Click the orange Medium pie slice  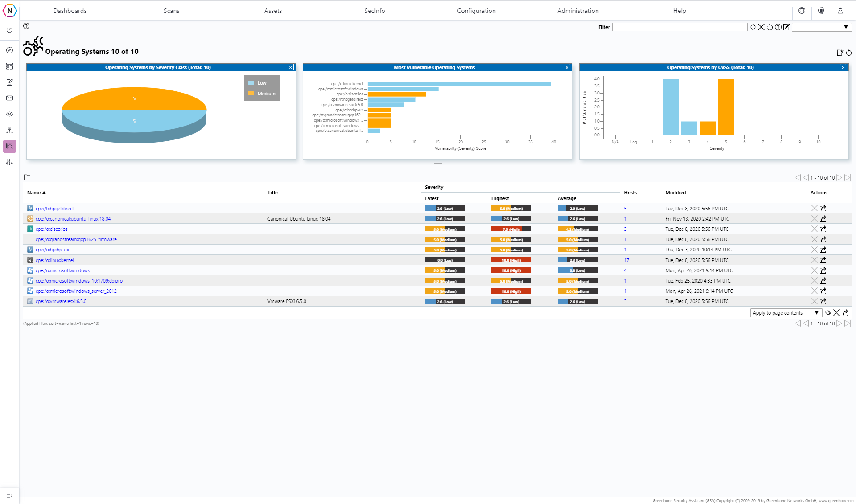pos(134,99)
